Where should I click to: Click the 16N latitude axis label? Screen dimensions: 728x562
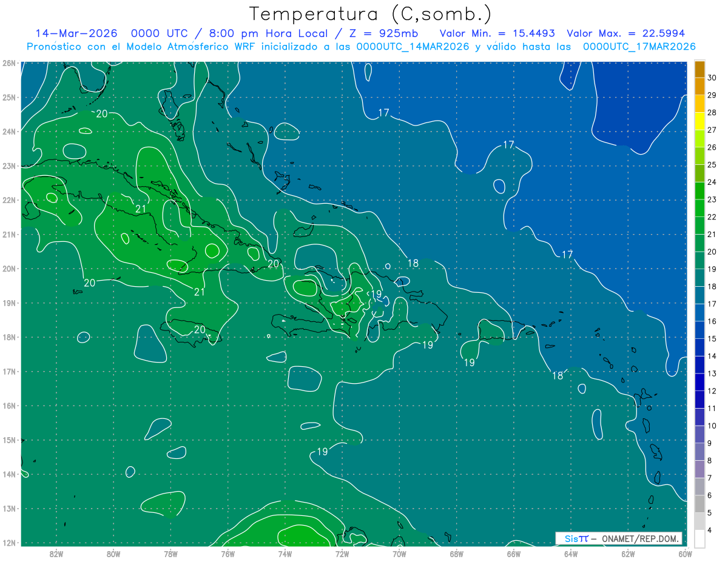8,406
